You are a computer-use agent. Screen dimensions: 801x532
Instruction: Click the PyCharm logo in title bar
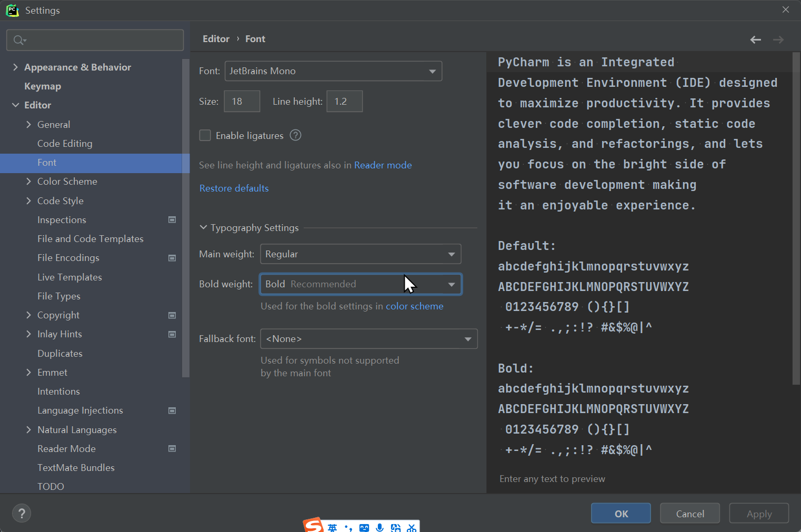[12, 11]
